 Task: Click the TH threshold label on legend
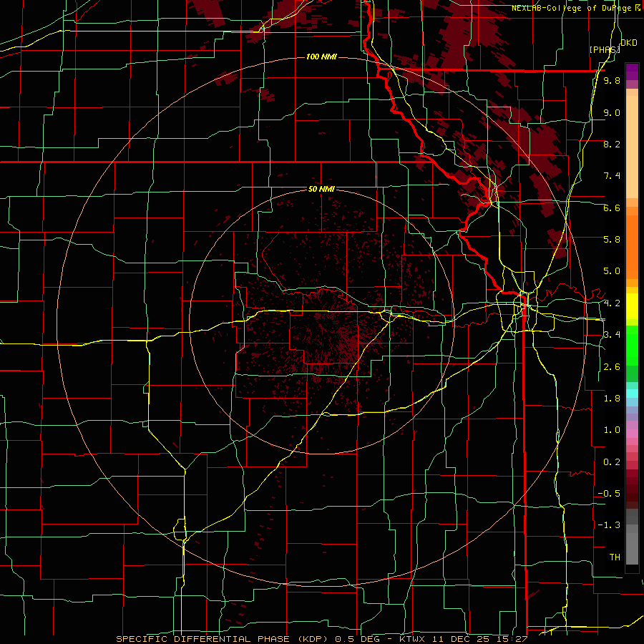[x=615, y=557]
